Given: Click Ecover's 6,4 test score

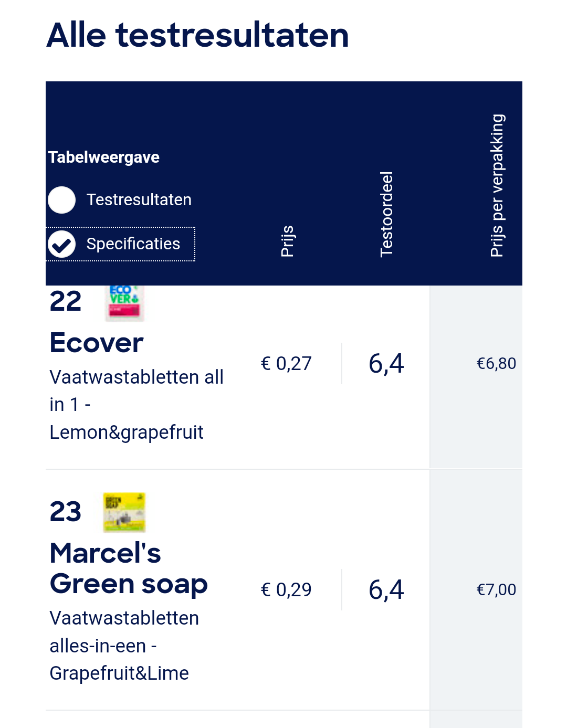Looking at the screenshot, I should point(386,363).
